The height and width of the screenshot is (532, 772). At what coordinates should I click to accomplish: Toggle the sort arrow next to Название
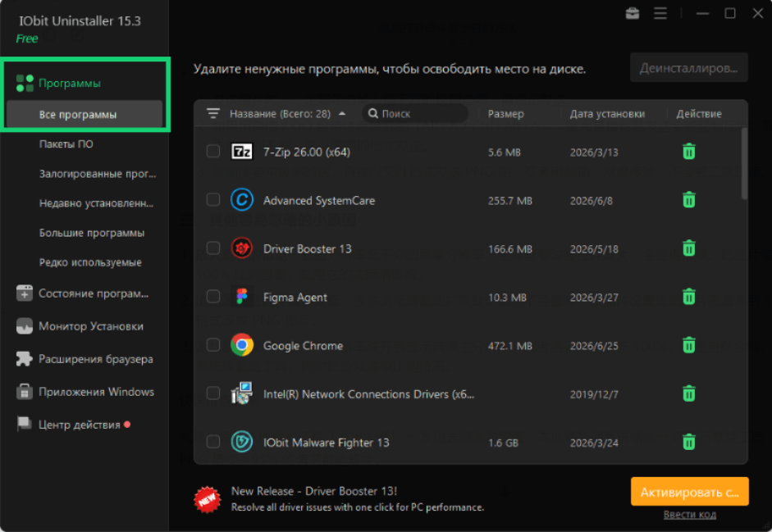tap(342, 114)
